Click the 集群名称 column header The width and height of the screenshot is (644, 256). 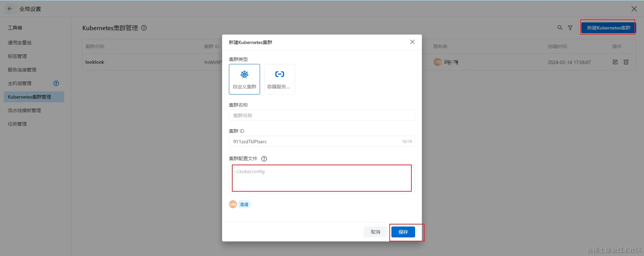(95, 46)
